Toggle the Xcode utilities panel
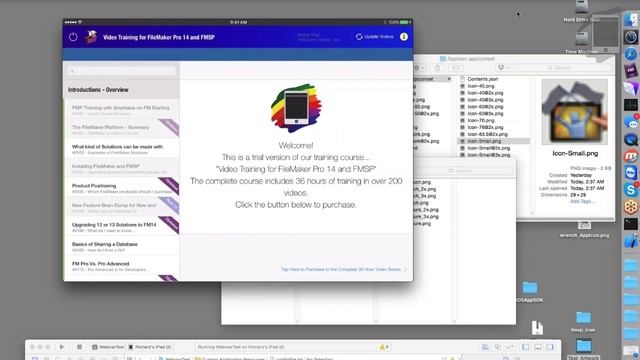 click(x=550, y=347)
